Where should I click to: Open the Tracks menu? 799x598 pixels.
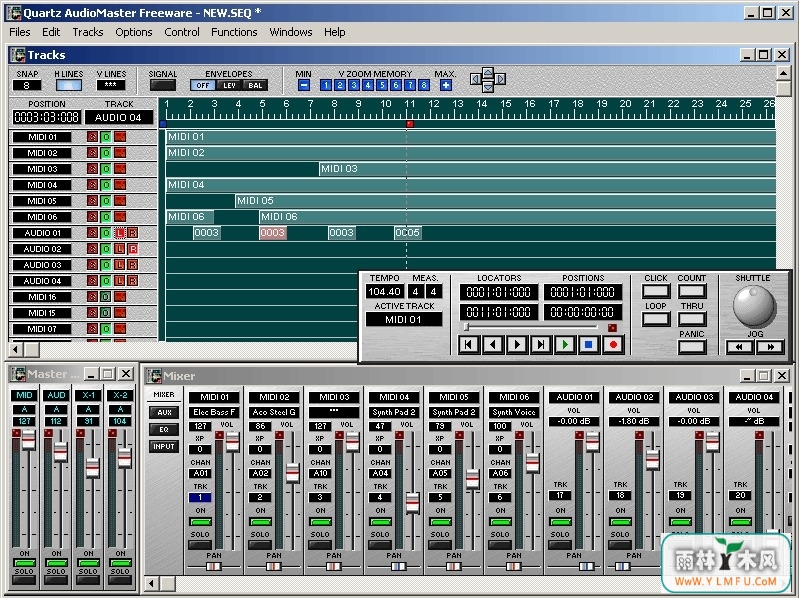pyautogui.click(x=88, y=32)
